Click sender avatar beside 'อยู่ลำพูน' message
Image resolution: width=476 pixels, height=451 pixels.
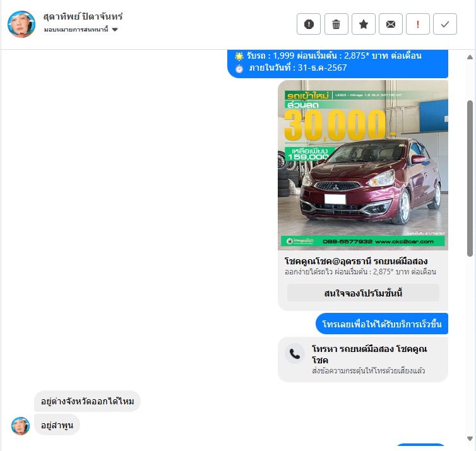[x=20, y=426]
